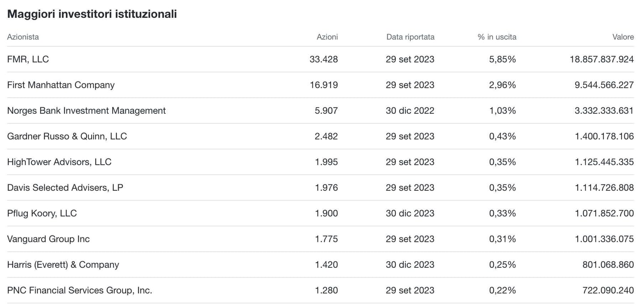
Task: Sort by the Valore column header
Action: (623, 37)
